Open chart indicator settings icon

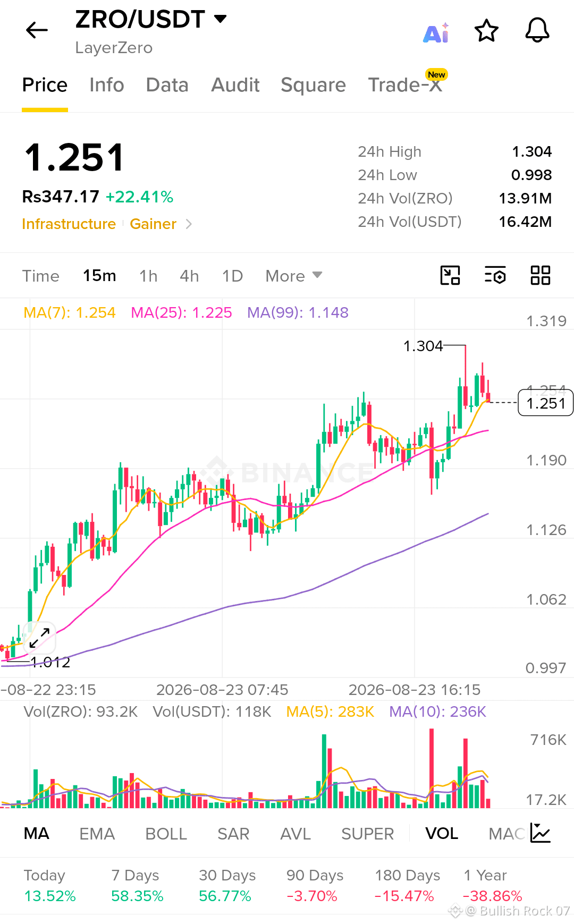click(x=495, y=275)
